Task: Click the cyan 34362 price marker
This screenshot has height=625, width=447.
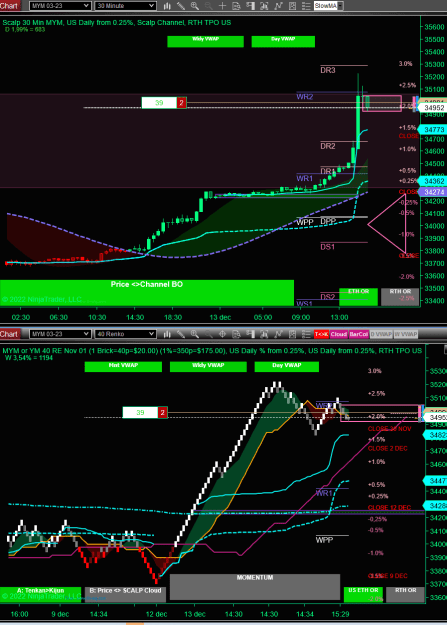Action: pyautogui.click(x=434, y=181)
